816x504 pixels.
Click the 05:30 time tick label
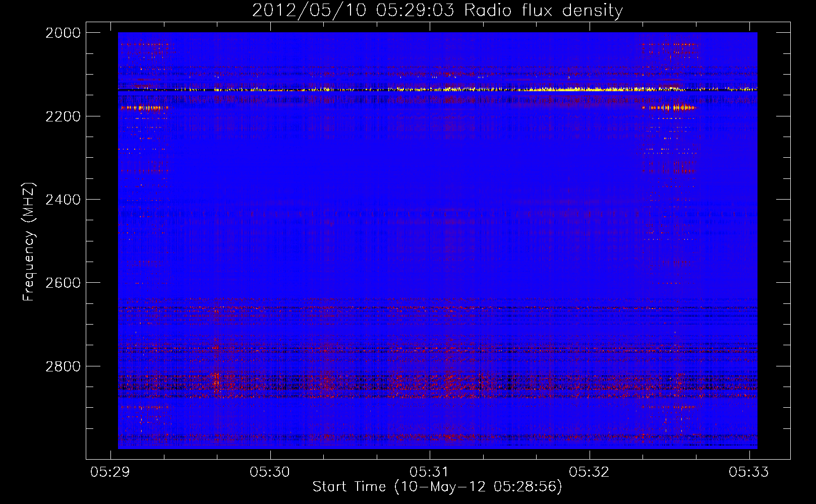click(x=270, y=472)
